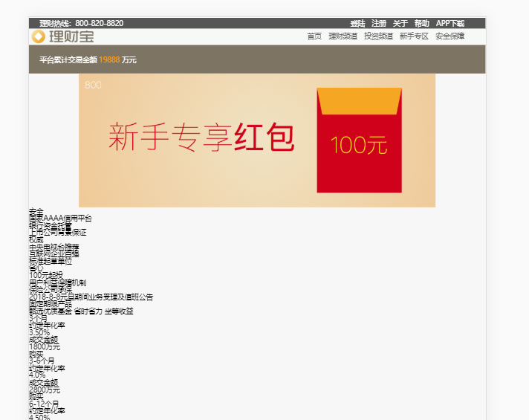
Task: Select the 100元起投 line
Action: [x=46, y=276]
